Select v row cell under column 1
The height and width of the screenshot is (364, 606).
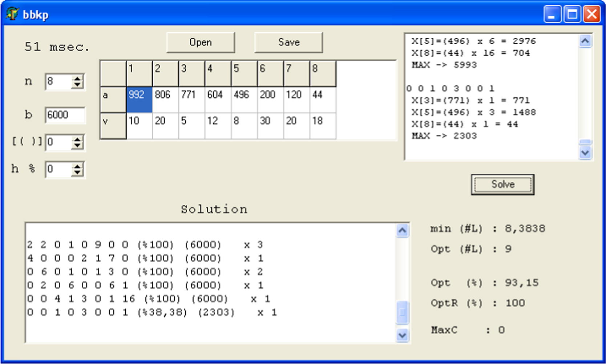139,126
